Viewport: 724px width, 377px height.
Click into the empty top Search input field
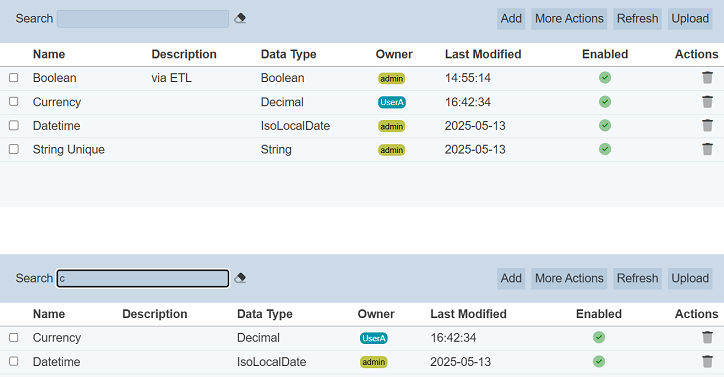pyautogui.click(x=143, y=19)
